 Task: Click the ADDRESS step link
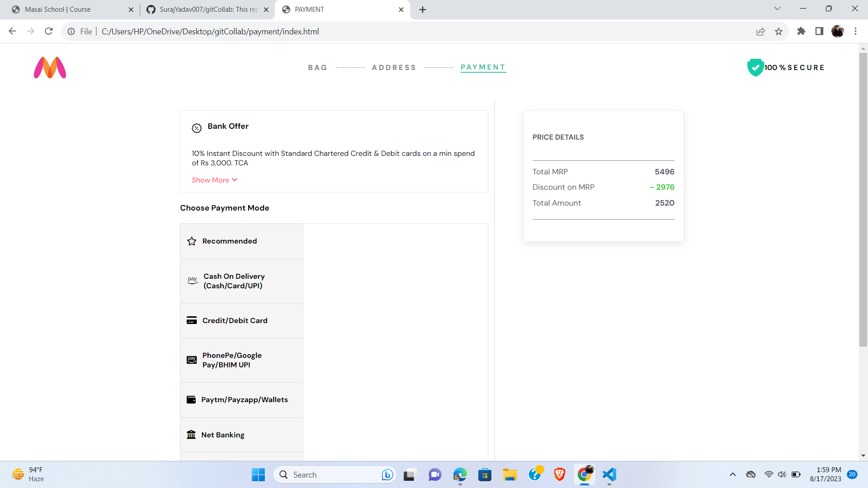click(x=394, y=67)
